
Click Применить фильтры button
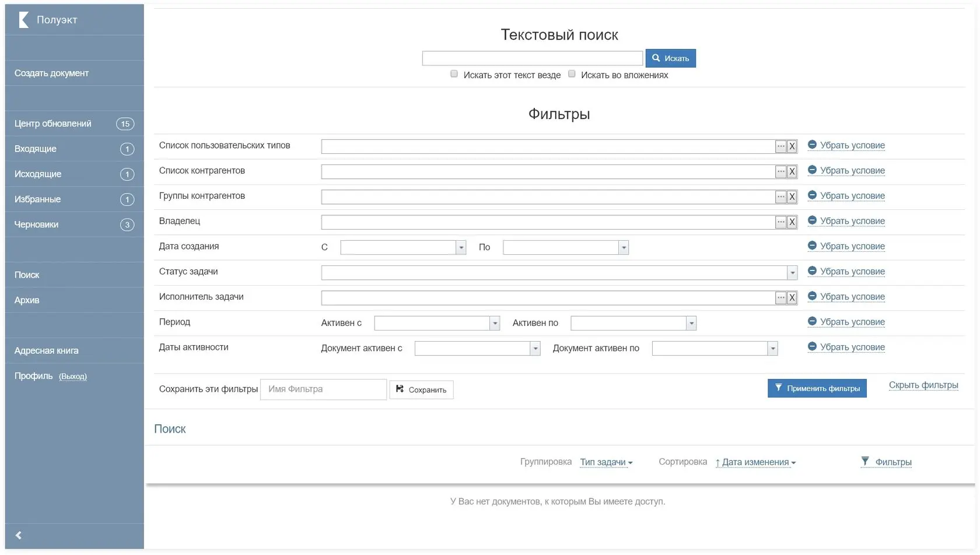coord(817,388)
